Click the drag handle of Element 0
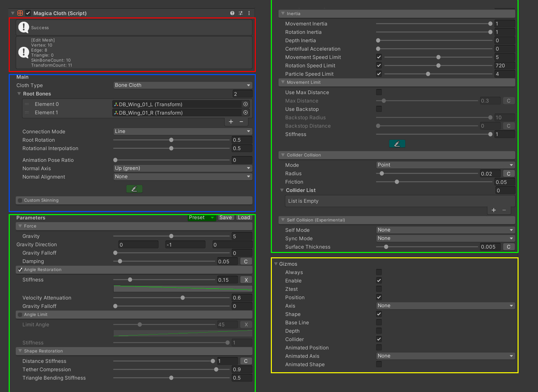538x392 pixels. (27, 104)
